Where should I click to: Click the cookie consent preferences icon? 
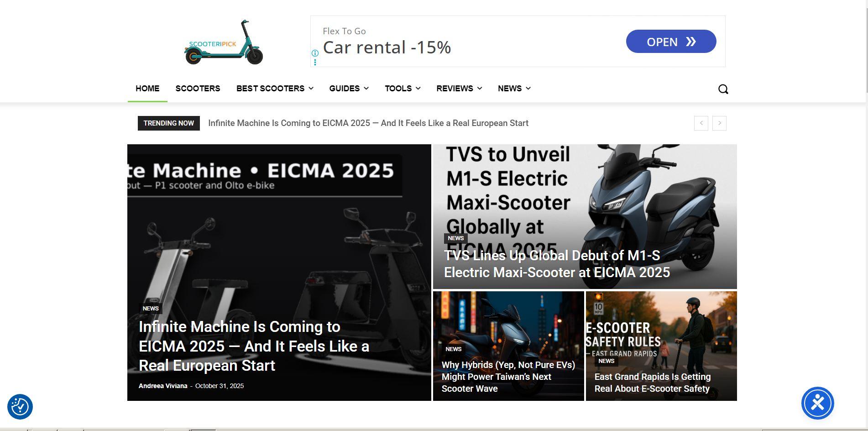tap(20, 407)
